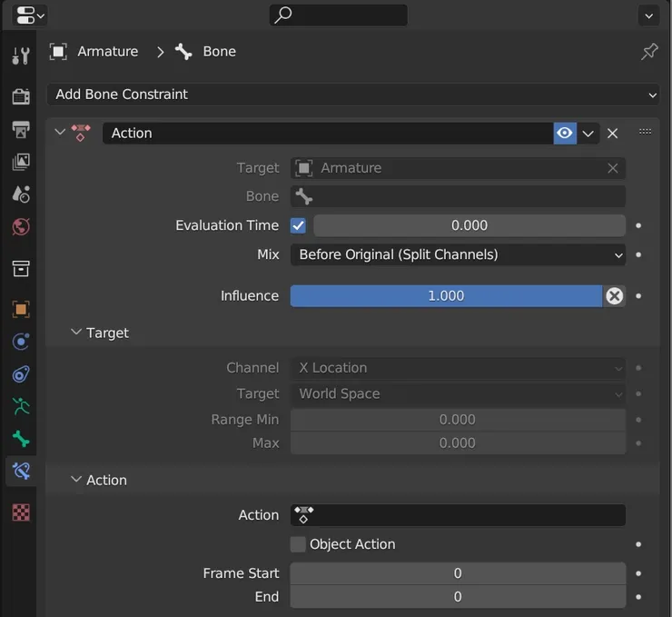The width and height of the screenshot is (672, 617).
Task: Pin the properties editor context
Action: (x=649, y=52)
